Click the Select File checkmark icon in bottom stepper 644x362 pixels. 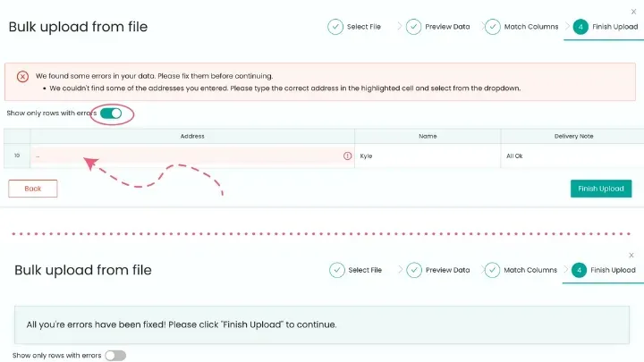point(336,270)
